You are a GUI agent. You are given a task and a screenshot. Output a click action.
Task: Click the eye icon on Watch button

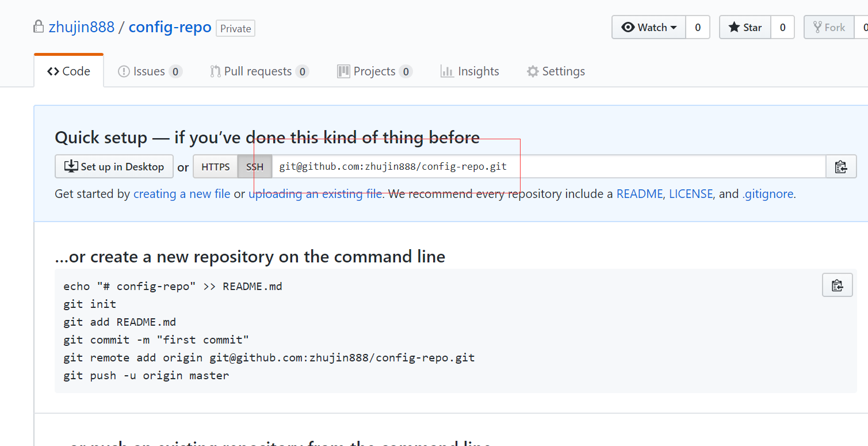628,27
